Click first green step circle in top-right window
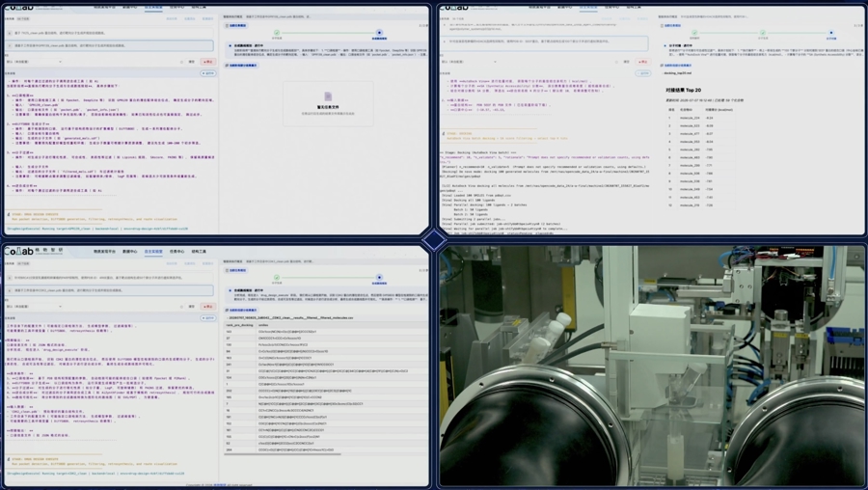This screenshot has height=490, width=868. [694, 33]
